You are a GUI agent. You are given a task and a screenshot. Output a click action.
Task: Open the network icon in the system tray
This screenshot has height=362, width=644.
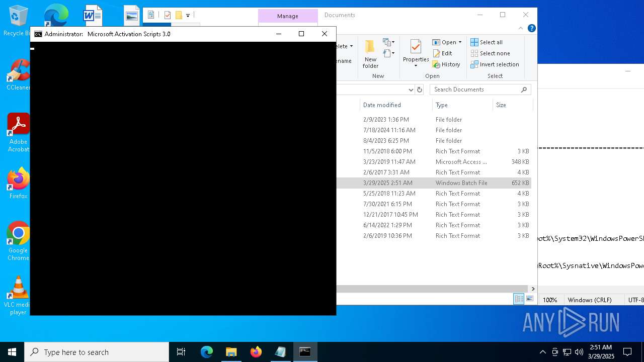(x=567, y=352)
